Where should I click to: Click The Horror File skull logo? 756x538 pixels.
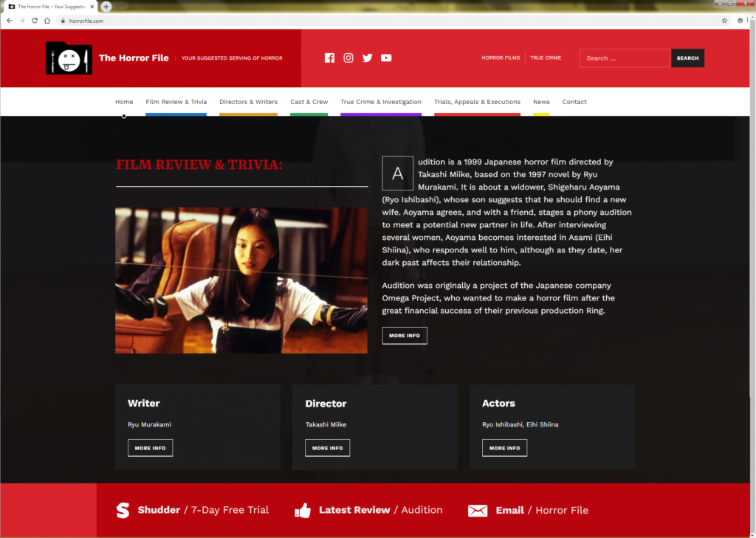point(69,58)
